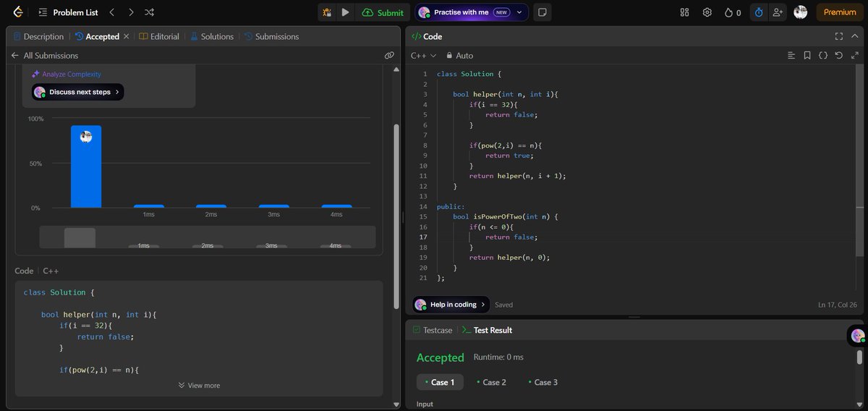The image size is (868, 411).
Task: Click the tall blue runtime bar
Action: click(x=86, y=166)
